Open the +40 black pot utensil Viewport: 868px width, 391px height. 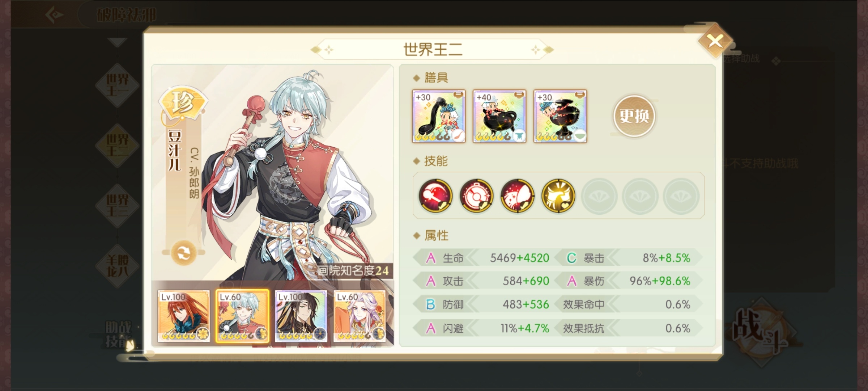point(499,116)
